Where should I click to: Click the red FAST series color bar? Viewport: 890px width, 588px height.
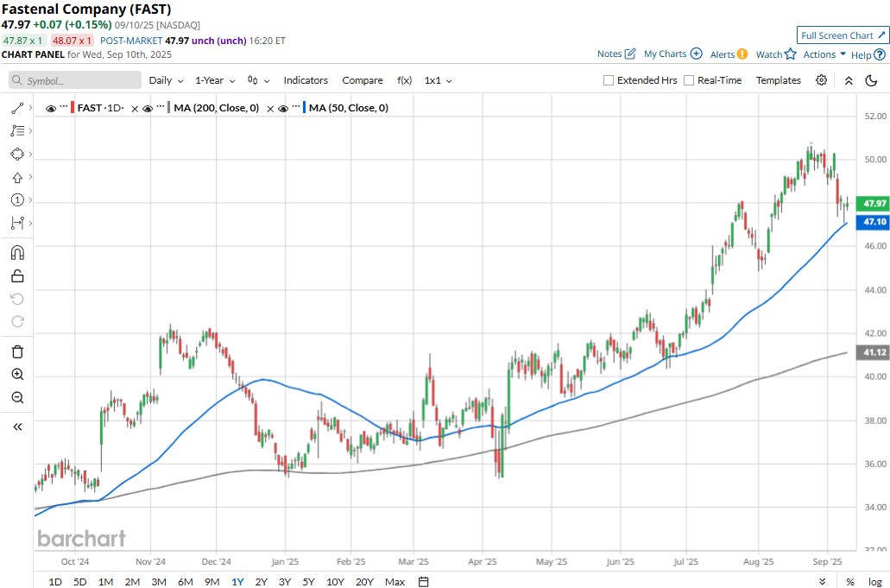tap(73, 108)
